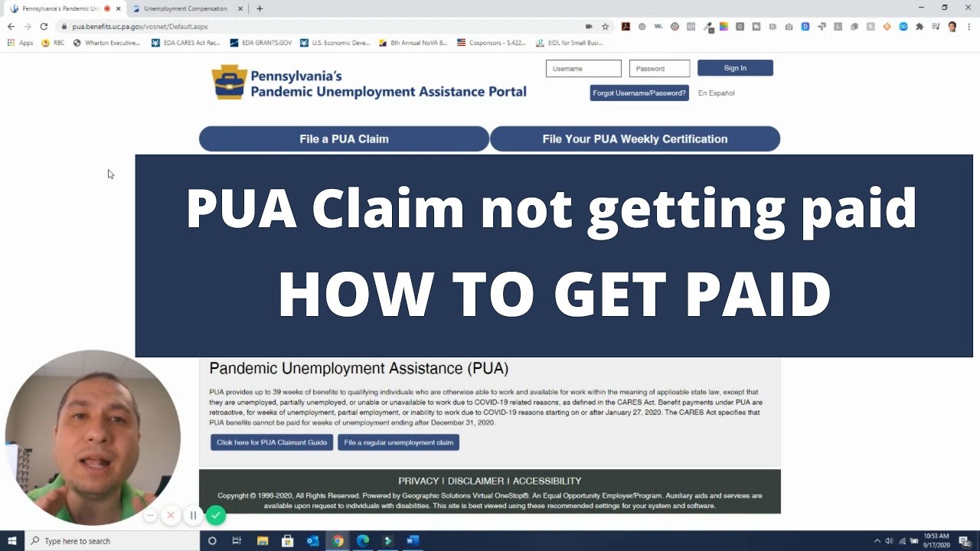Open the blue D extension icon

point(805,26)
